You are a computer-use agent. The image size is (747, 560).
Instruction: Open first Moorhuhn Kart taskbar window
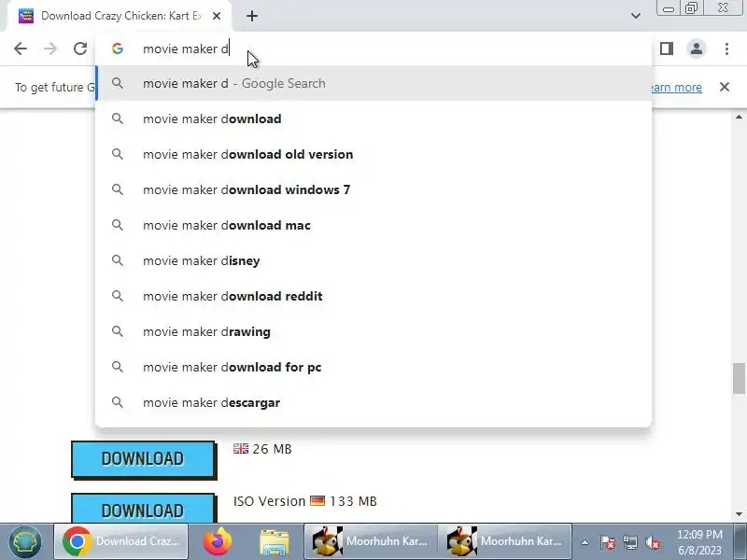pos(371,541)
